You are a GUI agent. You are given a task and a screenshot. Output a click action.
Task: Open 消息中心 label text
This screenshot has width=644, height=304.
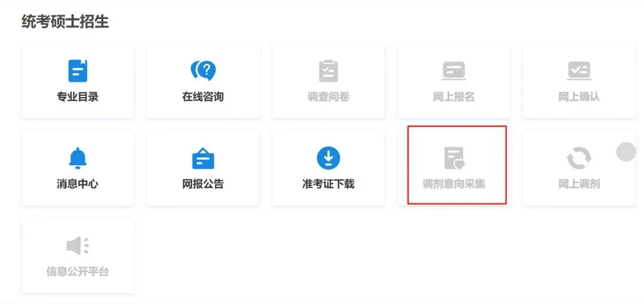(x=78, y=184)
